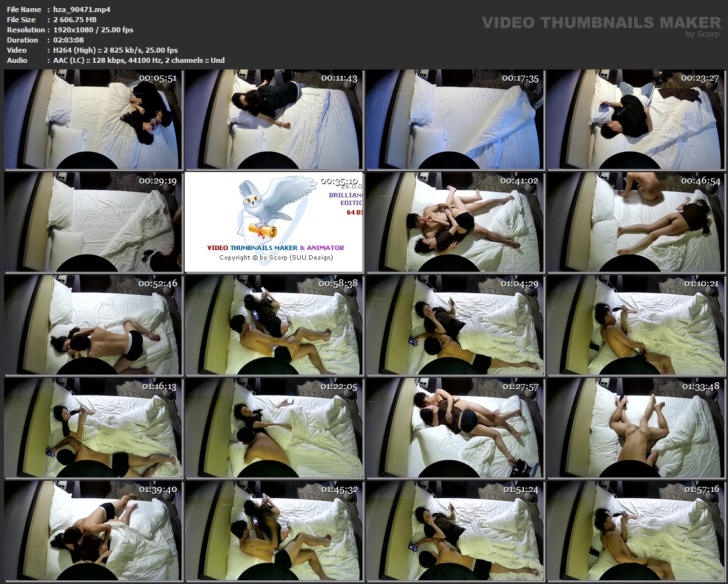728x584 pixels.
Task: Select the frame with timestamp 00:11:43
Action: 274,120
